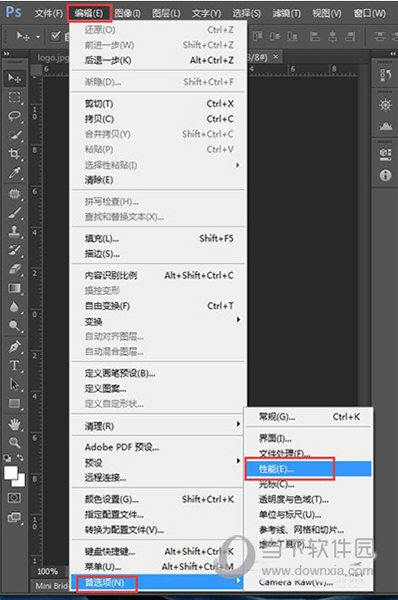Select the History Brush tool
Image resolution: width=398 pixels, height=600 pixels.
15,250
